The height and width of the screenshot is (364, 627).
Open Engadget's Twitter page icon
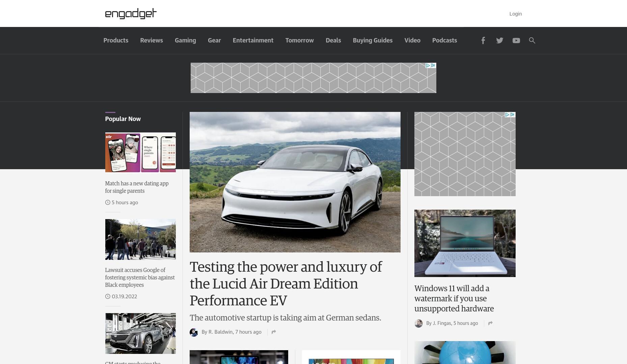click(x=499, y=40)
